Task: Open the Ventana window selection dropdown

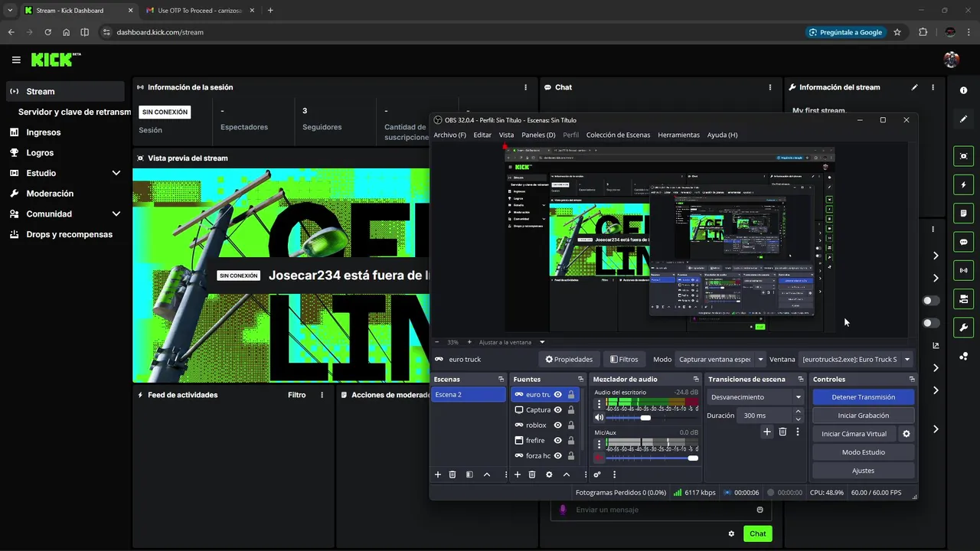Action: (856, 359)
